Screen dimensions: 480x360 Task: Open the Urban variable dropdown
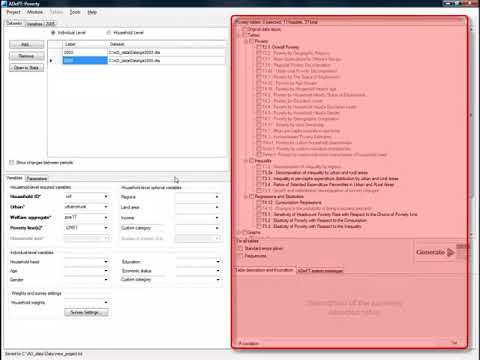(x=106, y=207)
